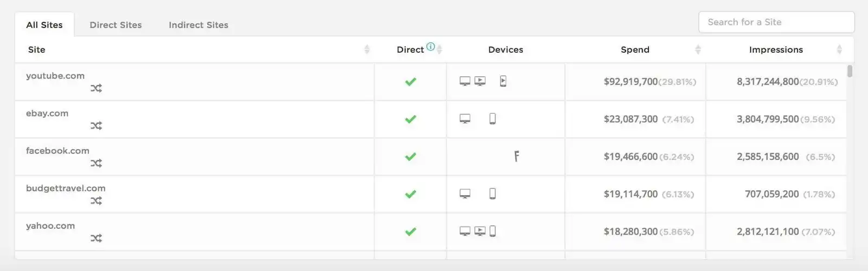
Task: Click the Search for a Site field
Action: 776,22
